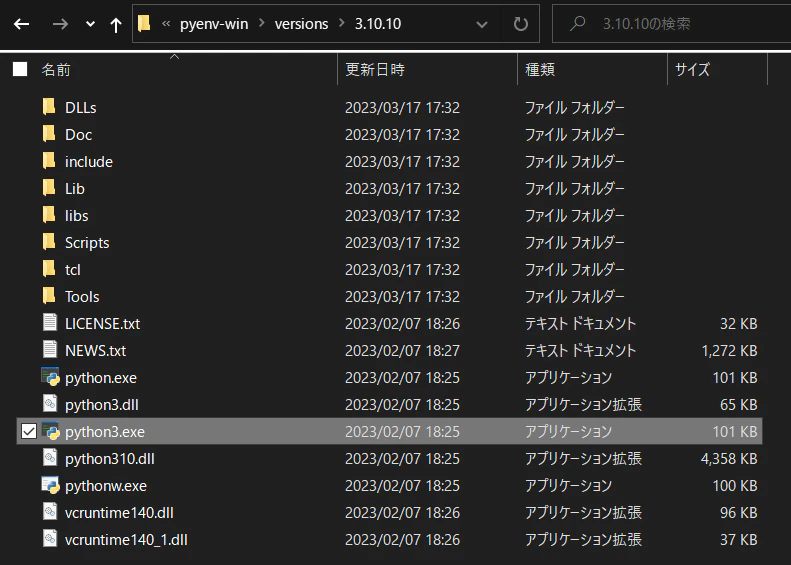This screenshot has height=565, width=791.
Task: Select the file name vcruntime140_1.dll
Action: (127, 540)
